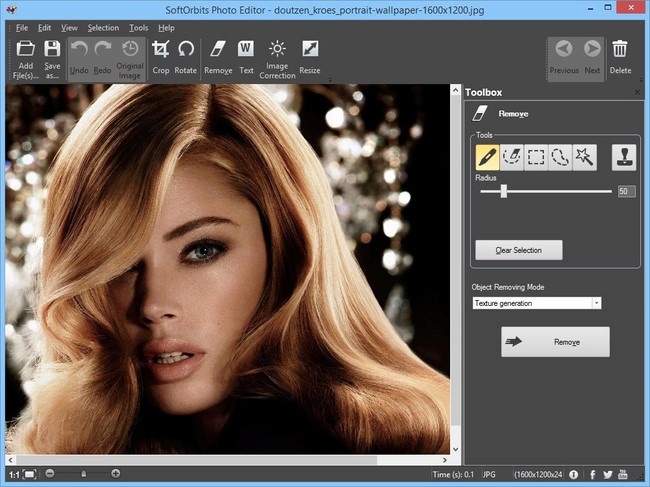
Task: Click the large Remove button
Action: click(555, 342)
